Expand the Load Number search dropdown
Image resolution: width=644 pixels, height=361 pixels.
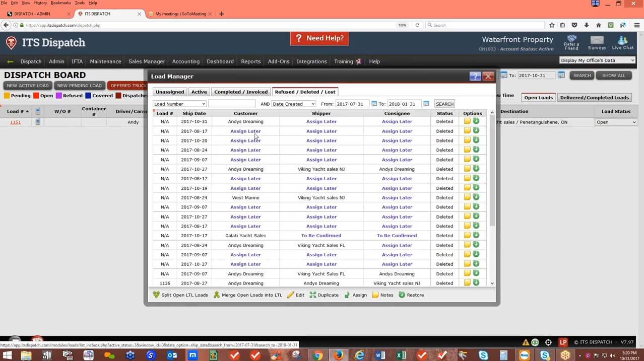pos(179,104)
